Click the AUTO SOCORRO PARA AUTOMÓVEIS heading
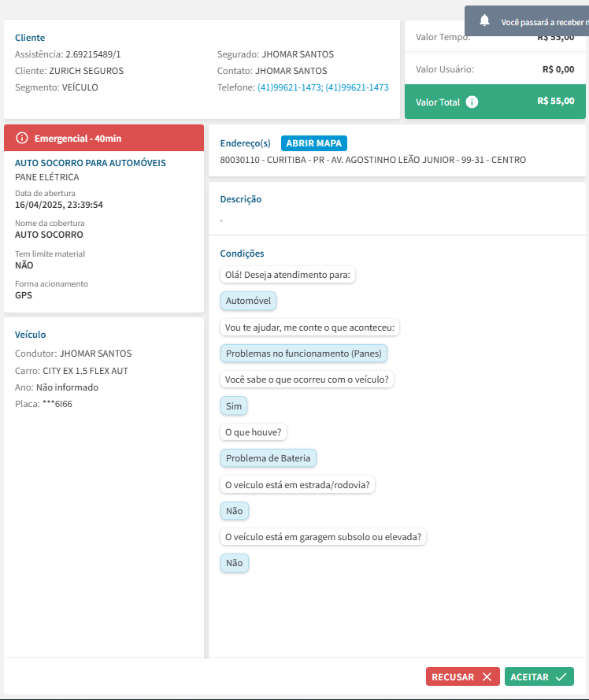589x700 pixels. point(91,163)
